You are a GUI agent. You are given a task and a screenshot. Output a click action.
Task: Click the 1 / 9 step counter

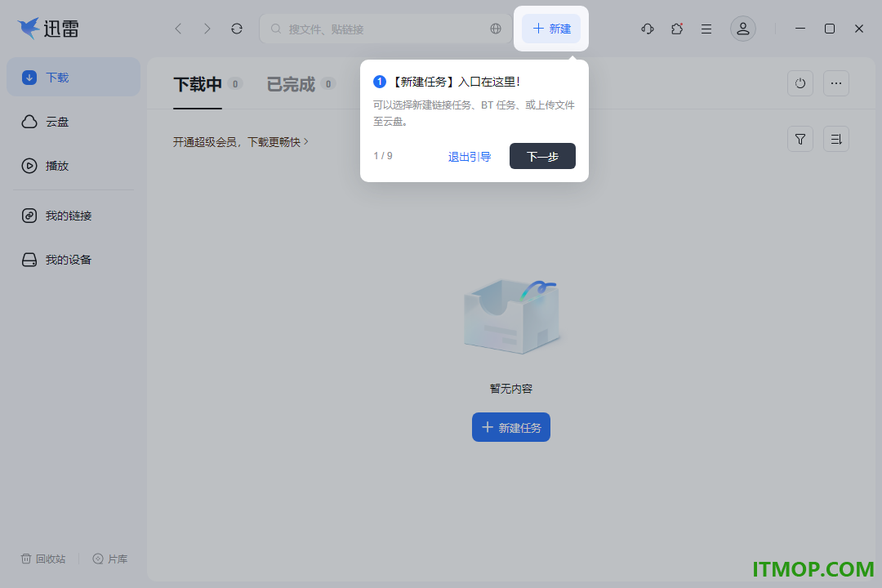coord(383,156)
